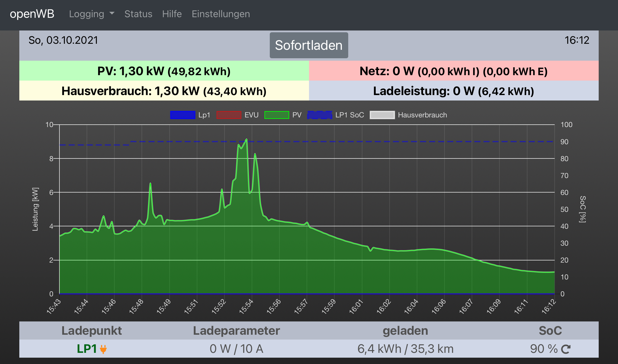Image resolution: width=618 pixels, height=364 pixels.
Task: Click the Hausverbrauch consumption tile
Action: (164, 91)
